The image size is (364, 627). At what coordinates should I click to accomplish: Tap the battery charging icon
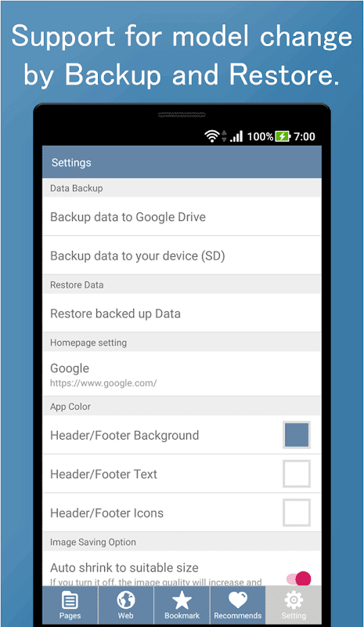point(283,136)
